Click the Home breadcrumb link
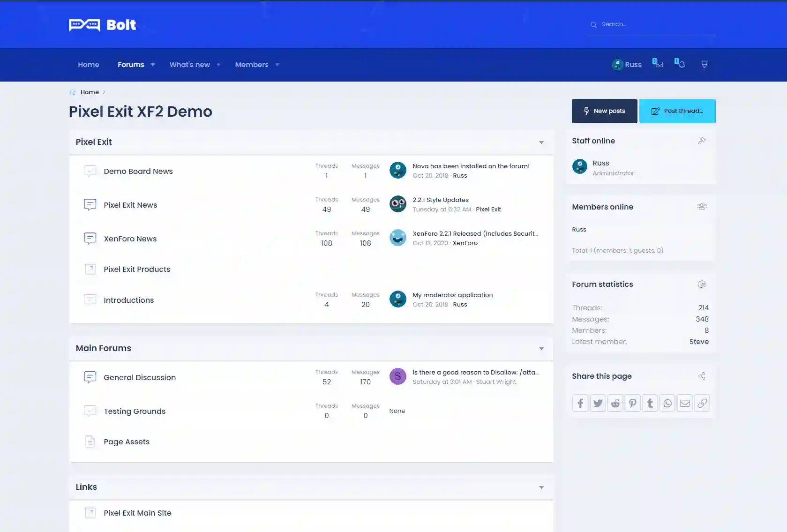 click(x=90, y=92)
